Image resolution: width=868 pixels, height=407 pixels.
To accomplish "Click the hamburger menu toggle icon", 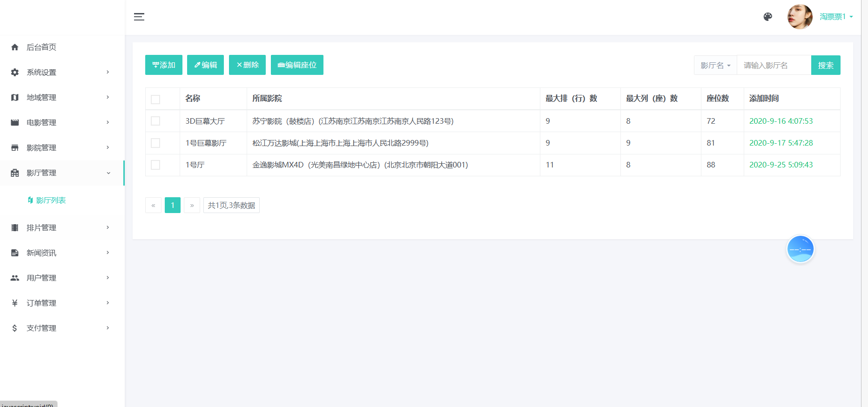I will click(x=139, y=17).
